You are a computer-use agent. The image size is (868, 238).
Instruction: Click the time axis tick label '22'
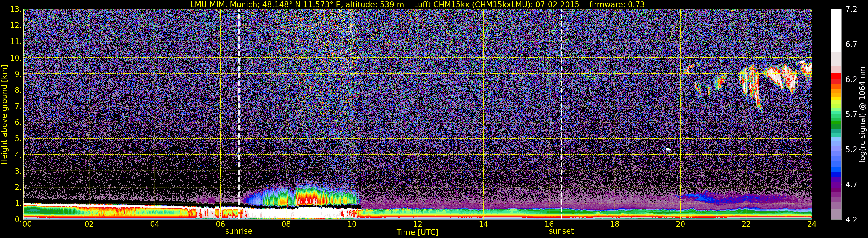(x=746, y=224)
